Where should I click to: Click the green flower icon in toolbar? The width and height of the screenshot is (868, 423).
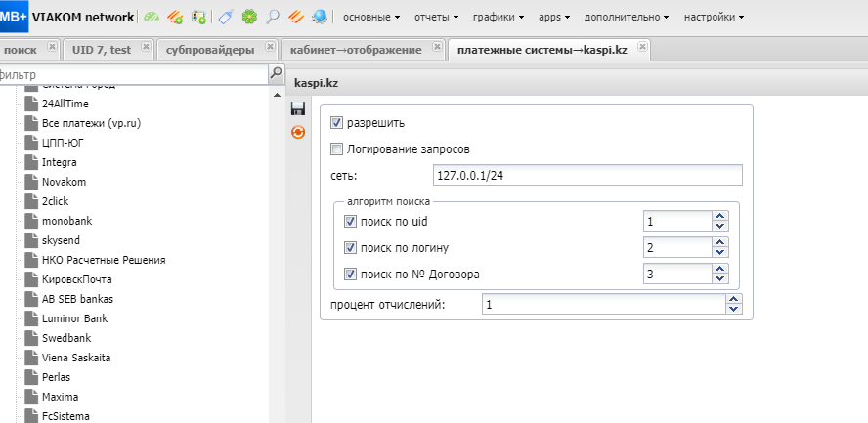(x=249, y=17)
